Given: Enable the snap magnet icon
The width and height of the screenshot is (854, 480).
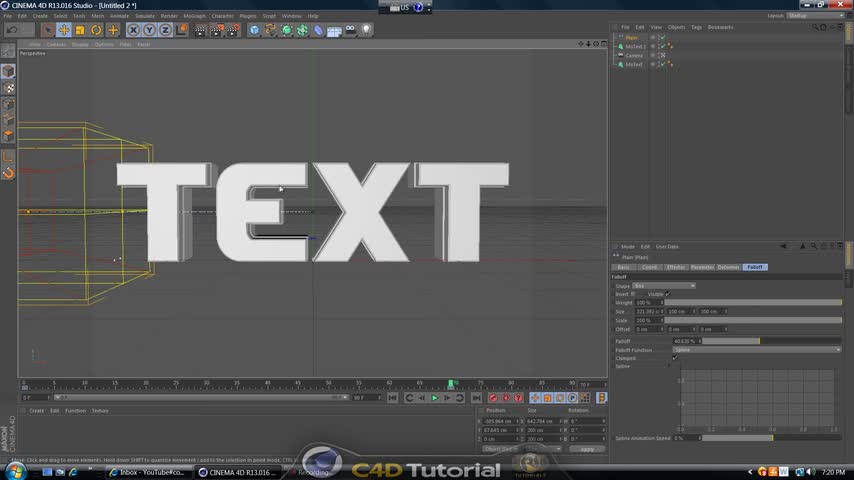Looking at the screenshot, I should pyautogui.click(x=8, y=173).
